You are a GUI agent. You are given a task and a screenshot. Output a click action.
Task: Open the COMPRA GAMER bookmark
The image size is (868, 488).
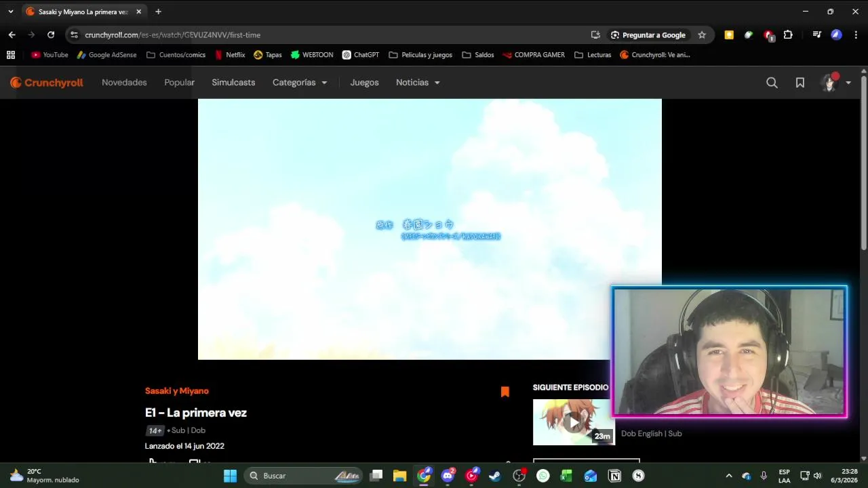tap(533, 55)
